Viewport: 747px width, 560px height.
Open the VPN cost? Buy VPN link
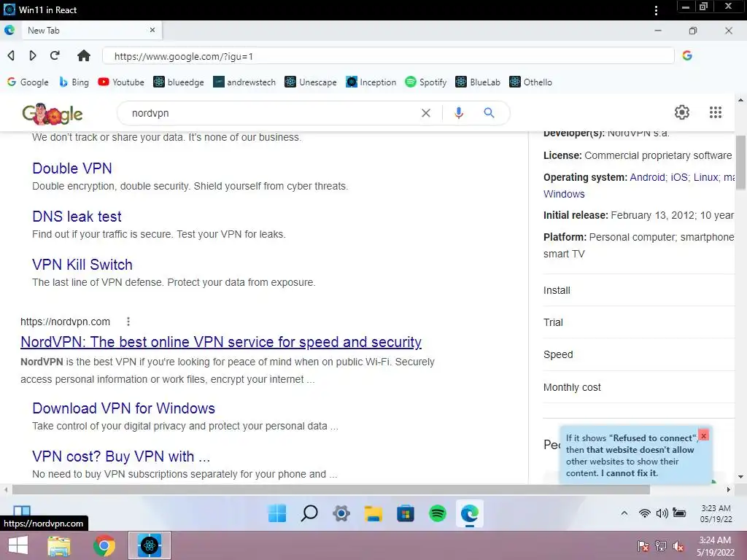121,456
